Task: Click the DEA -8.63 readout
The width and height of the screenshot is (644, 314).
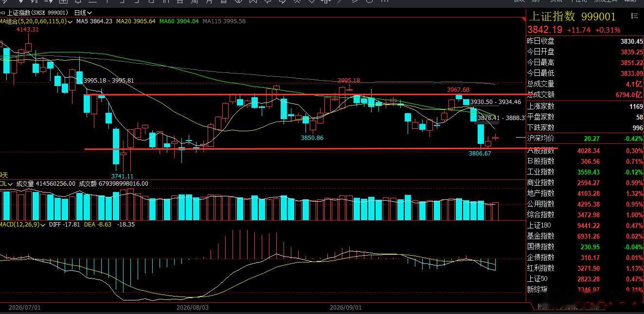Action: (98, 225)
